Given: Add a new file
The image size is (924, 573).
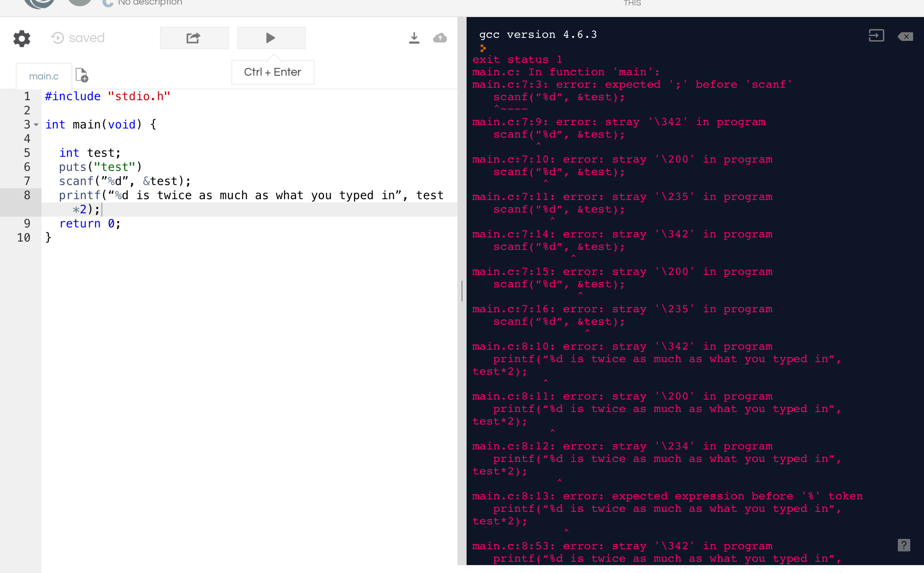Looking at the screenshot, I should [x=82, y=75].
